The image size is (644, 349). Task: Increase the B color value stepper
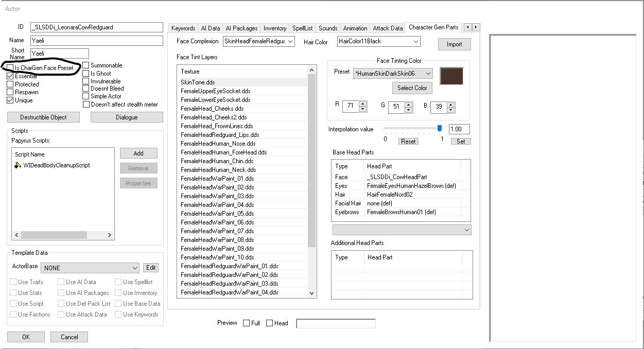(x=451, y=104)
